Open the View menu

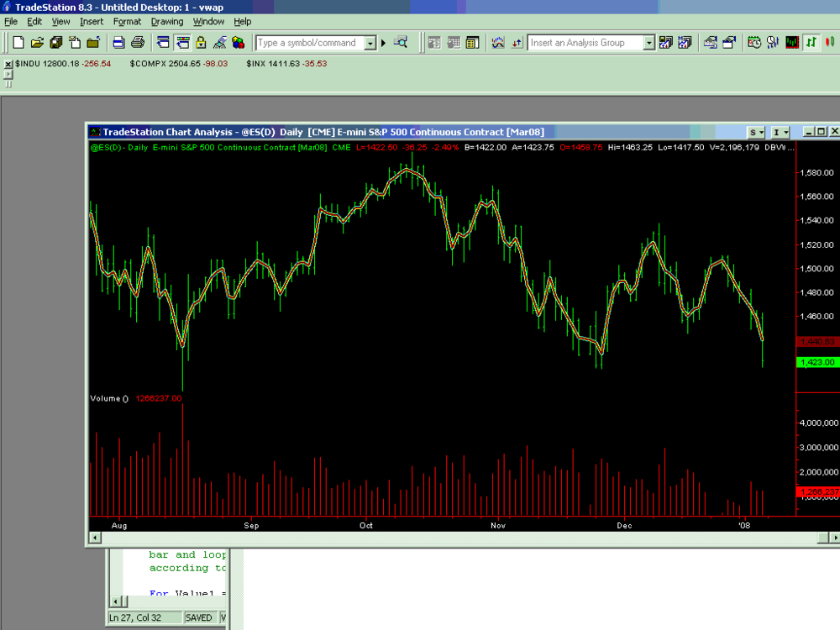tap(60, 22)
